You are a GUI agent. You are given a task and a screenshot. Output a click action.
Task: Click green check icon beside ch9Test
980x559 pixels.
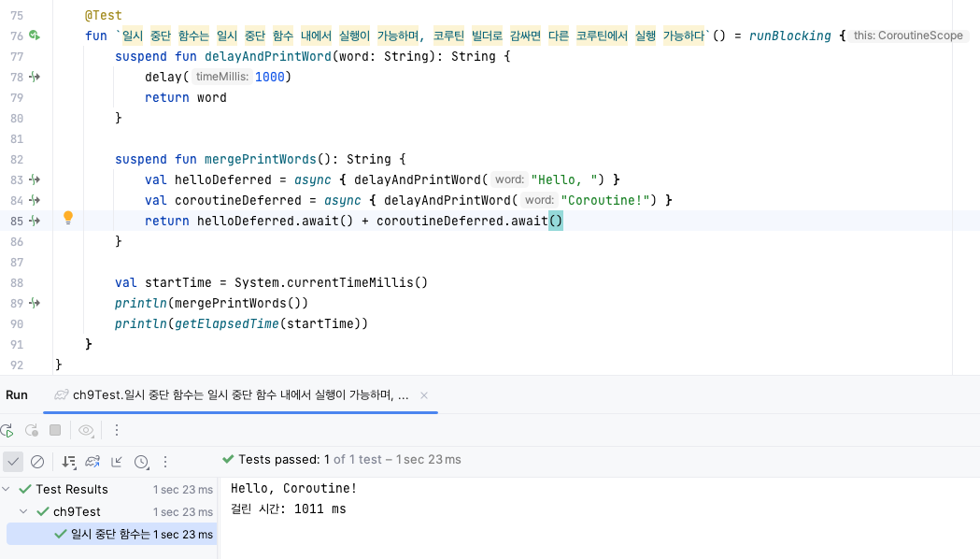pyautogui.click(x=42, y=511)
